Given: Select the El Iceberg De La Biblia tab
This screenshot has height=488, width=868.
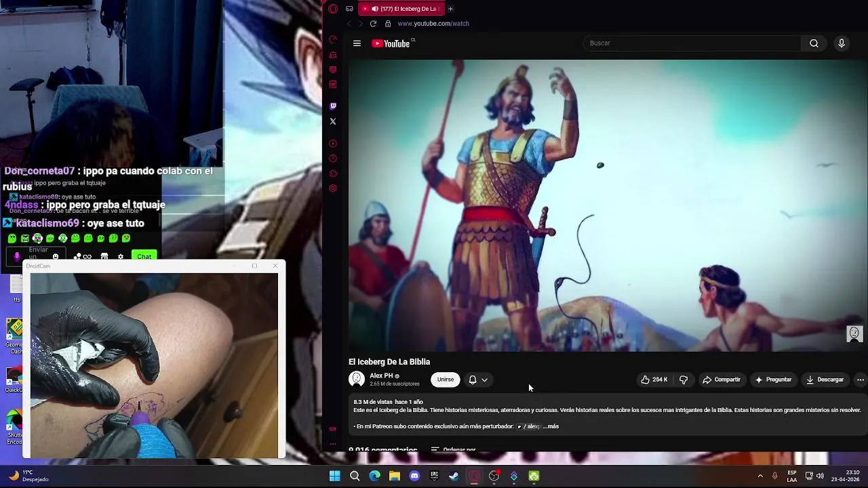Looking at the screenshot, I should [x=403, y=9].
